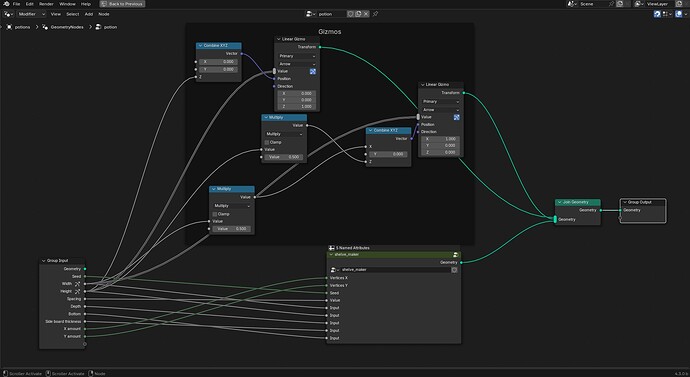Pin the potion node tree

coord(375,14)
